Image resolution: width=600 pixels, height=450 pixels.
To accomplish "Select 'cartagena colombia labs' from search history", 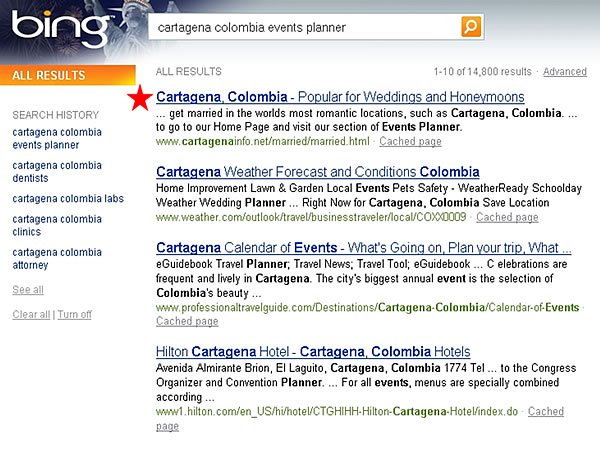I will [x=68, y=198].
